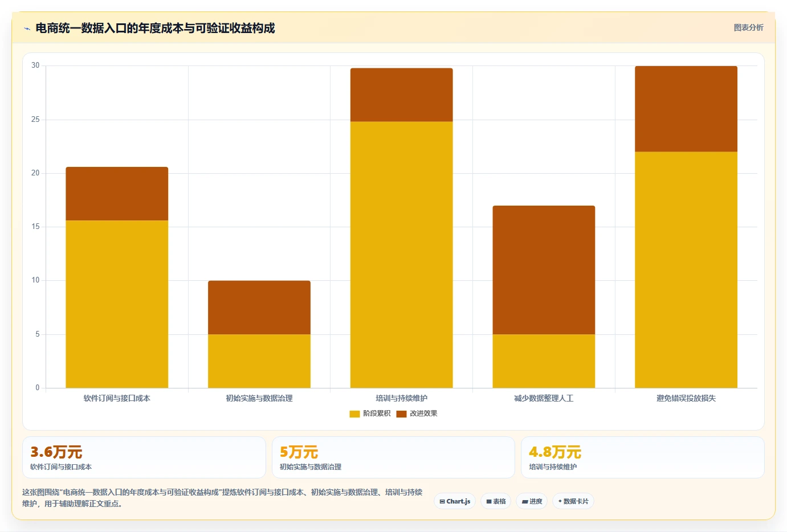The image size is (787, 532).
Task: Click the x-axis label 初始实施与数据治理
Action: coord(259,398)
